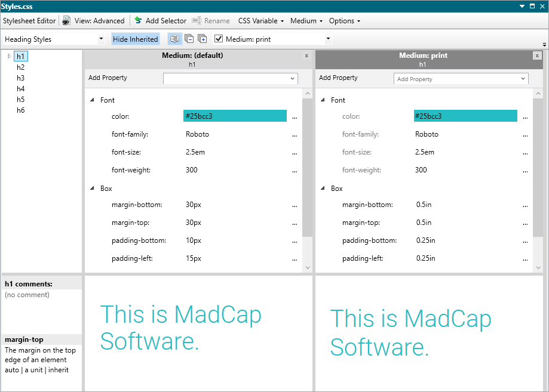Screen dimensions: 549x392
Task: Click the toolbar overflow arrow
Action: (544, 45)
